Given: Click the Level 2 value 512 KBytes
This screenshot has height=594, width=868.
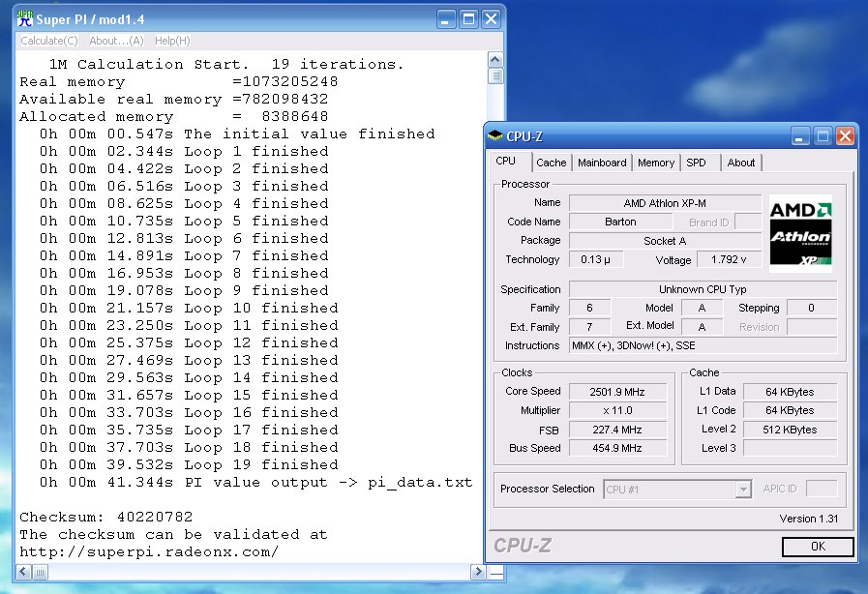Looking at the screenshot, I should coord(790,430).
